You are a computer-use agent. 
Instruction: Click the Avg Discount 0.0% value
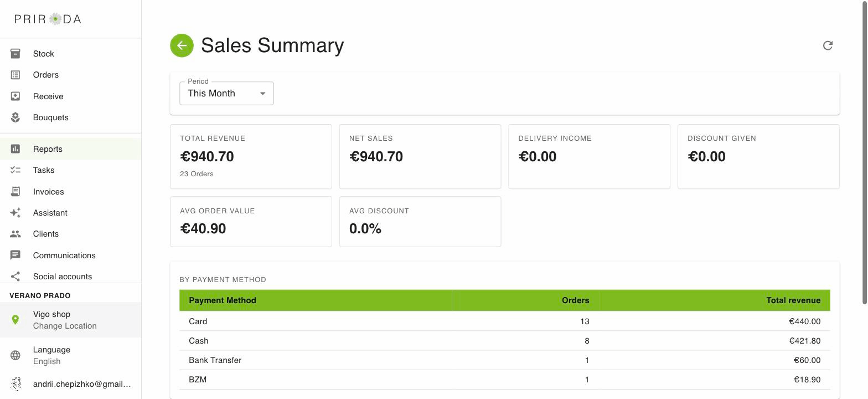click(365, 229)
